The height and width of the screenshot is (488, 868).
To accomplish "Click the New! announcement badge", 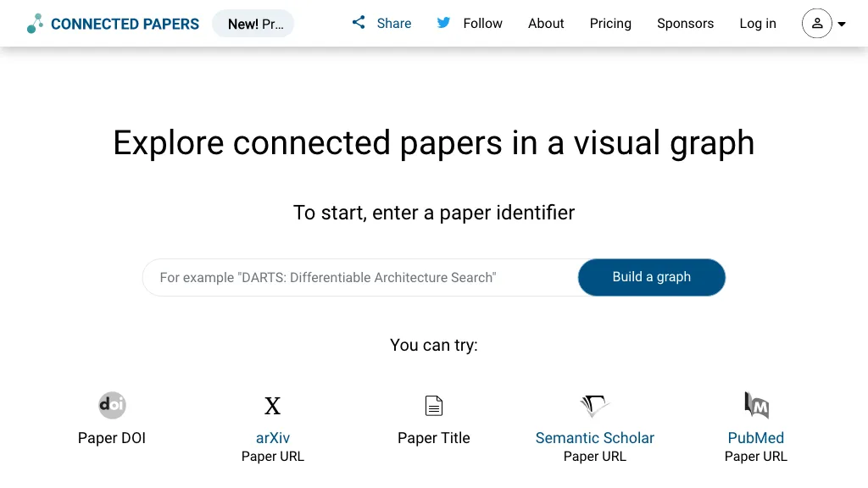I will (x=253, y=24).
